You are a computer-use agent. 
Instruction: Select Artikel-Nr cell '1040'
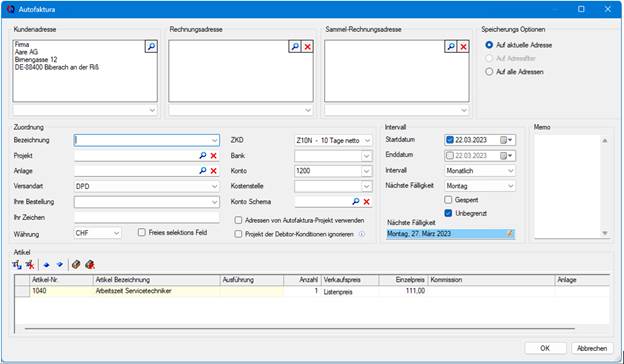(62, 291)
